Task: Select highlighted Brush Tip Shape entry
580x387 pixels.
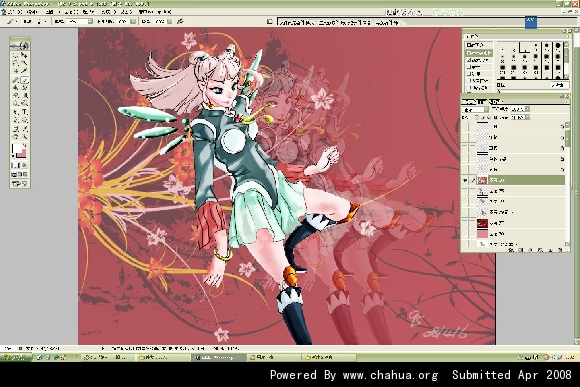Action: pyautogui.click(x=479, y=53)
